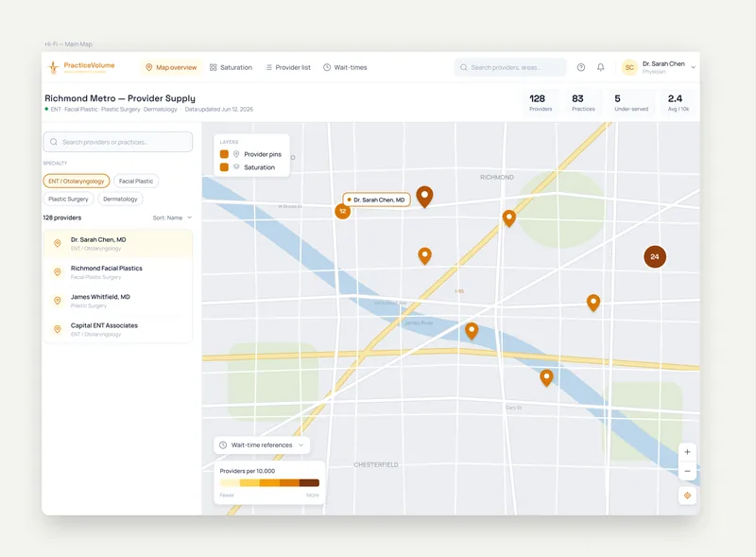Click the top search providers, areas field
Screen dimensions: 756x557
[x=510, y=67]
